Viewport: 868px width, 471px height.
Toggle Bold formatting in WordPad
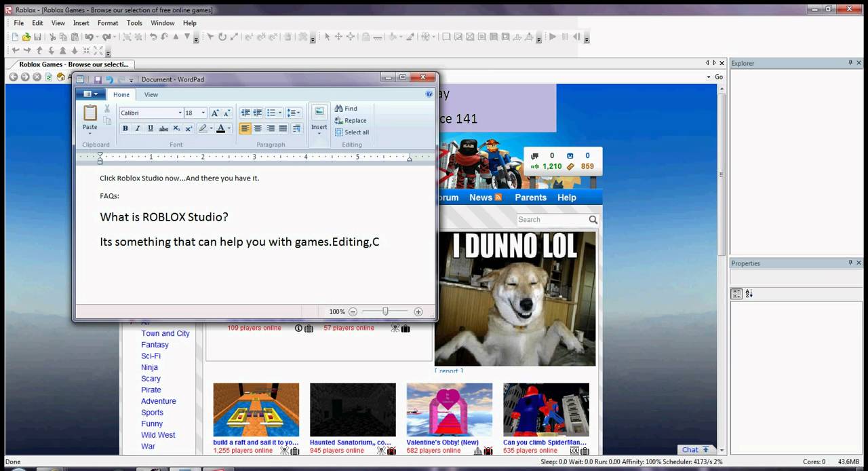[x=125, y=128]
